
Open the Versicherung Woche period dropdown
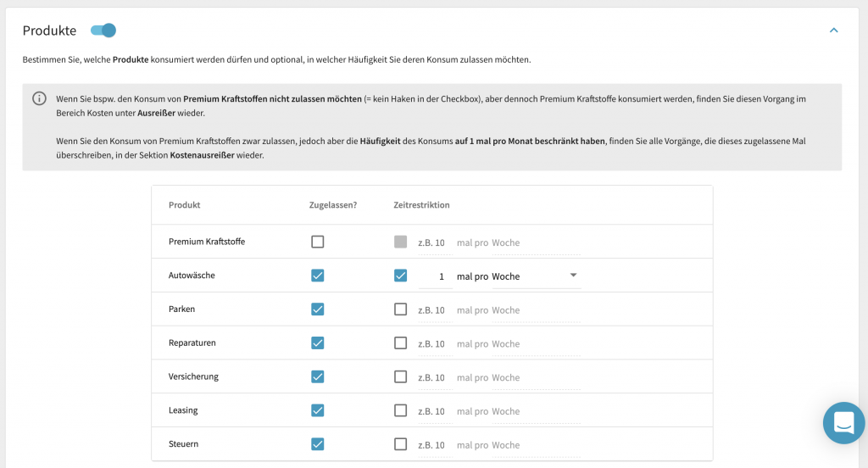click(x=536, y=378)
